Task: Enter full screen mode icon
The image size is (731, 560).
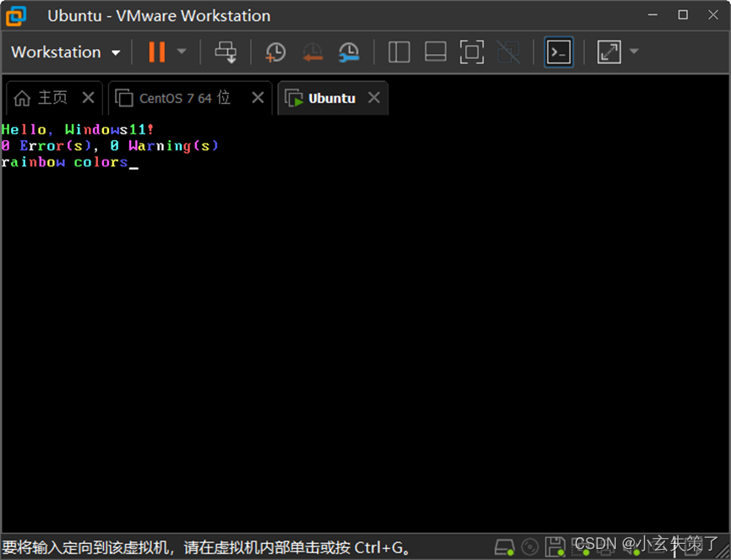Action: [x=472, y=52]
